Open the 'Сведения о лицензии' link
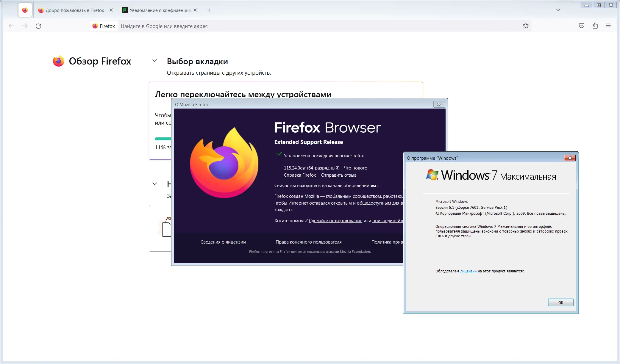Viewport: 620px width, 364px height. point(223,242)
